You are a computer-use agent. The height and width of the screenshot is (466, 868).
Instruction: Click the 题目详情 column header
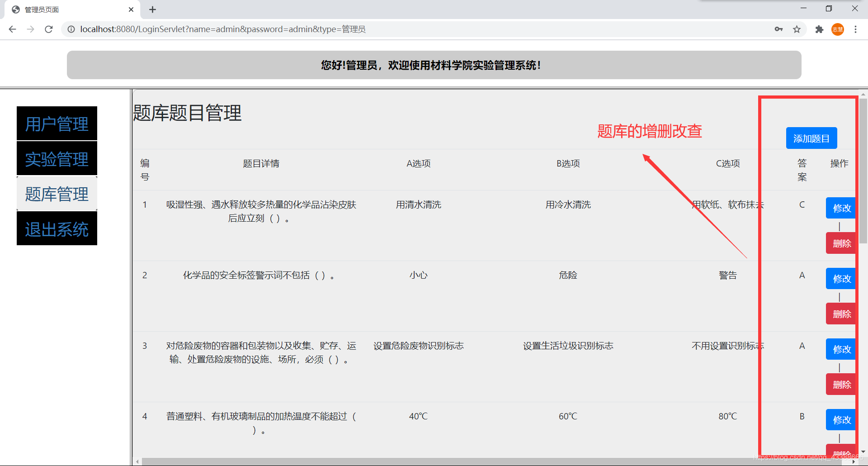click(x=261, y=163)
